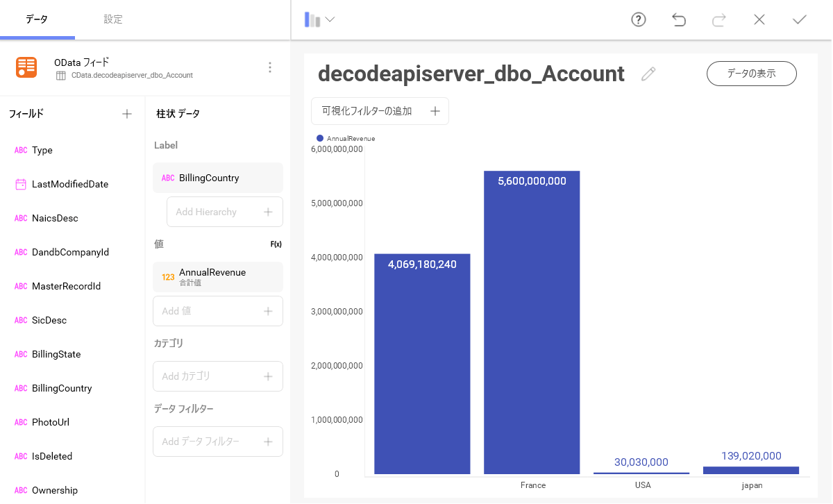Image resolution: width=833 pixels, height=504 pixels.
Task: Click the X icon to cancel editing
Action: [759, 20]
